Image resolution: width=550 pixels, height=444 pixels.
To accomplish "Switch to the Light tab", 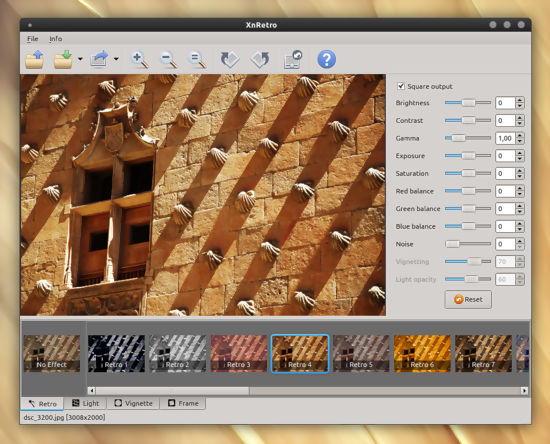I will point(85,403).
